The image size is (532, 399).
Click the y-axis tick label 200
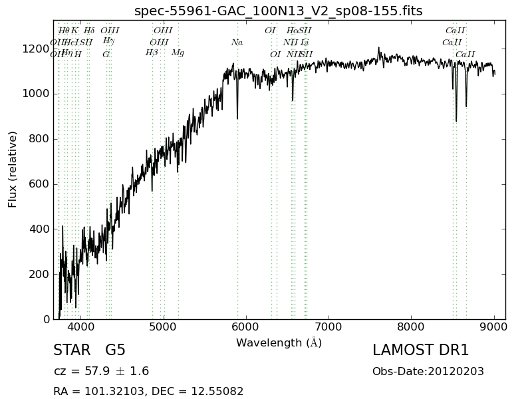[39, 274]
